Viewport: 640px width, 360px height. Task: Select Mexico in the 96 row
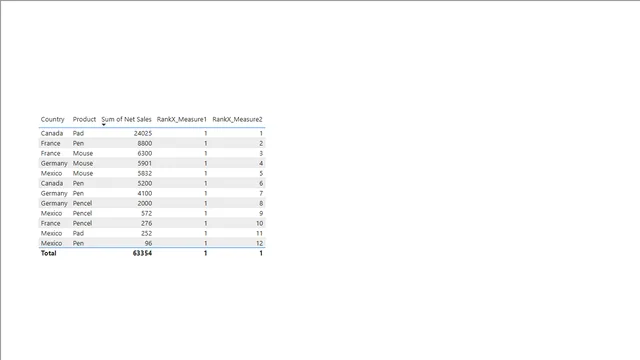click(x=51, y=243)
